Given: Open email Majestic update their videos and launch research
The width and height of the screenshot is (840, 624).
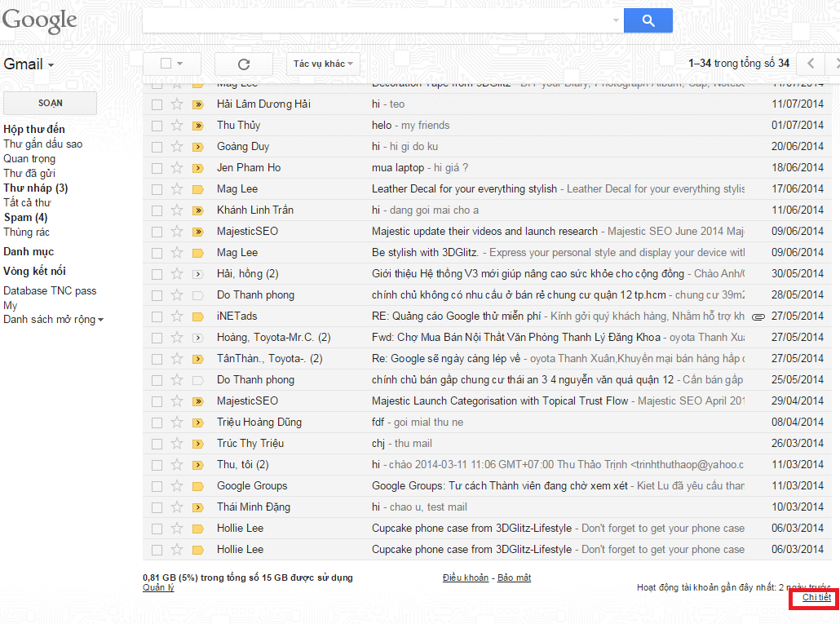Looking at the screenshot, I should [x=487, y=232].
